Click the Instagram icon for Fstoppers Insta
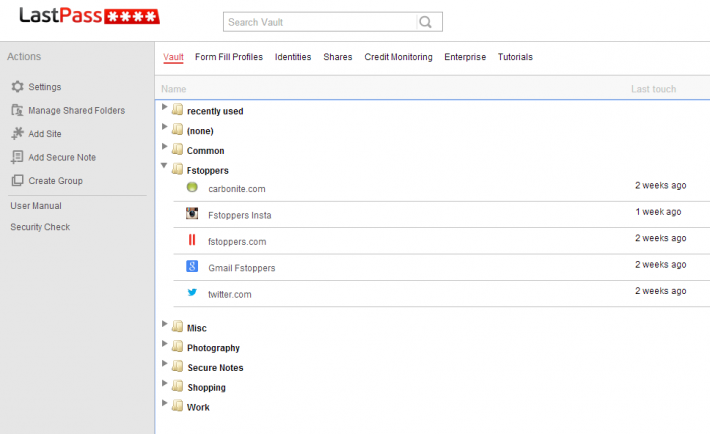Image resolution: width=710 pixels, height=434 pixels. pyautogui.click(x=192, y=213)
